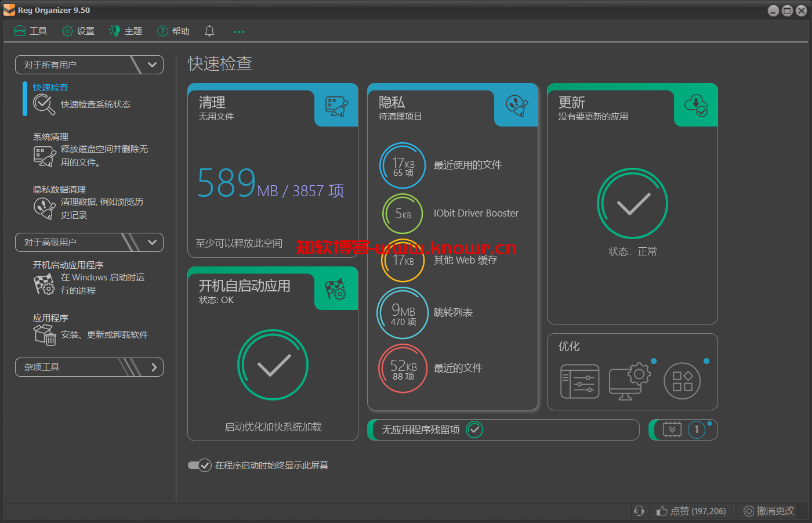812x523 pixels.
Task: Click the 系统清理 sidebar icon
Action: click(44, 156)
